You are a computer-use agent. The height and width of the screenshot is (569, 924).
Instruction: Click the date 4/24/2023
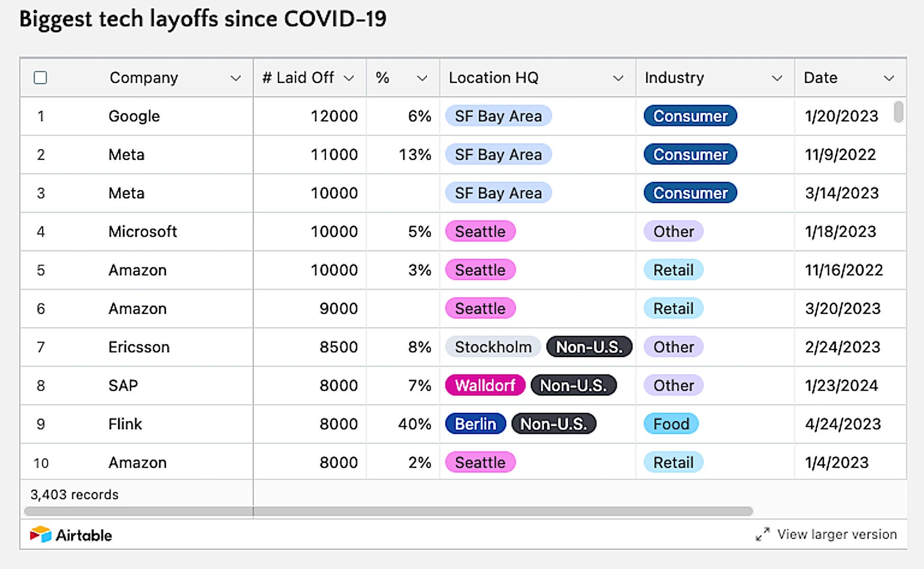pos(843,424)
